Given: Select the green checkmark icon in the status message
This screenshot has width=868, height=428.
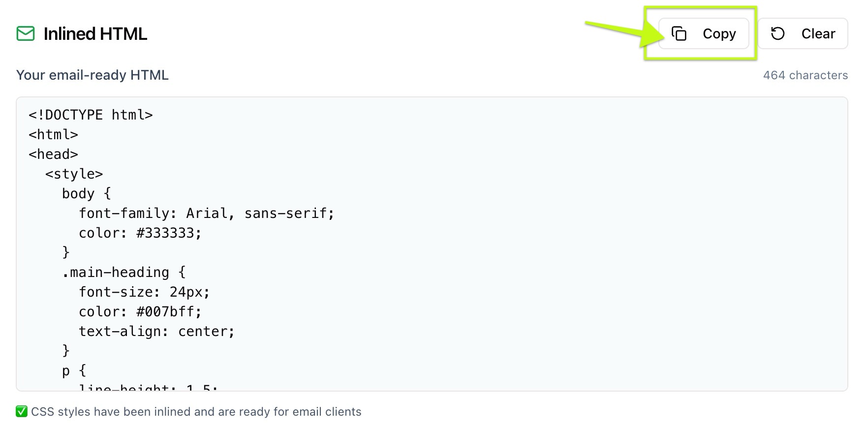Looking at the screenshot, I should pos(21,412).
